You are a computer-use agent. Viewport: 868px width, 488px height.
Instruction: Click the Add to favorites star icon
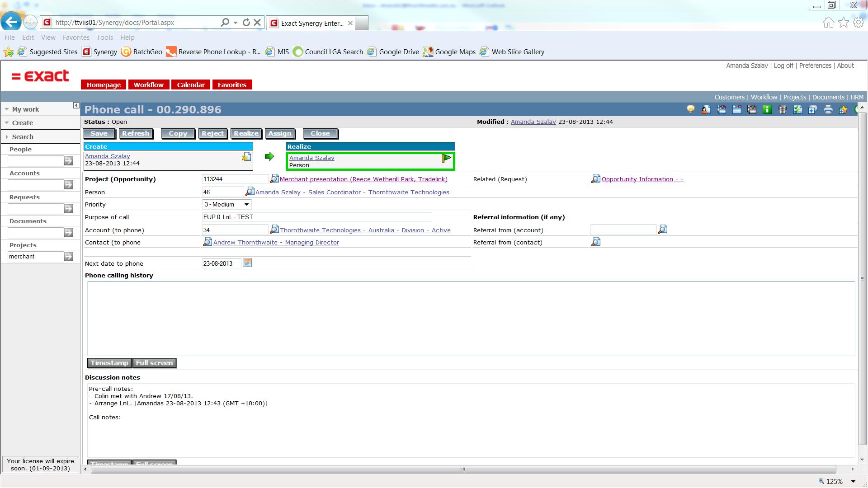[x=844, y=109]
